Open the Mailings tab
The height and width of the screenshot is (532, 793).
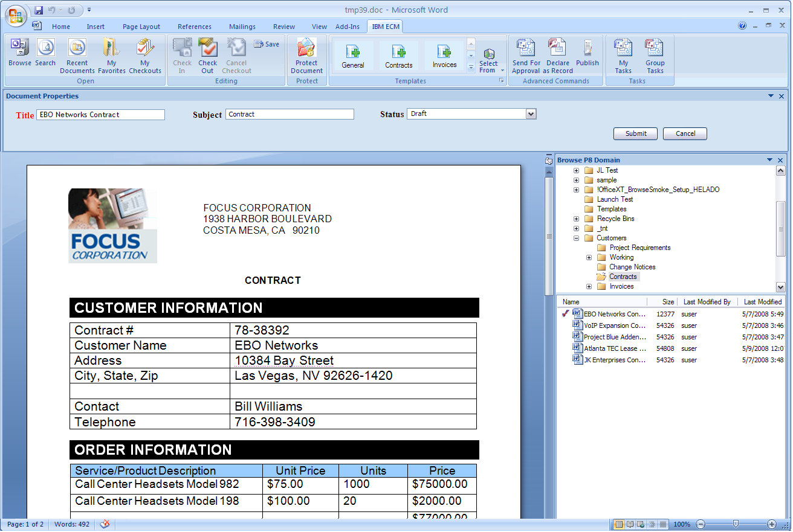(x=242, y=27)
